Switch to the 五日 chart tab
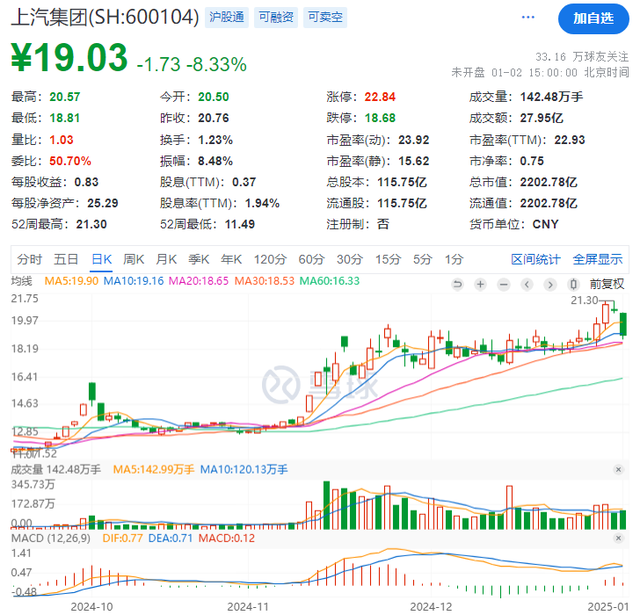The image size is (640, 615). coord(66,260)
